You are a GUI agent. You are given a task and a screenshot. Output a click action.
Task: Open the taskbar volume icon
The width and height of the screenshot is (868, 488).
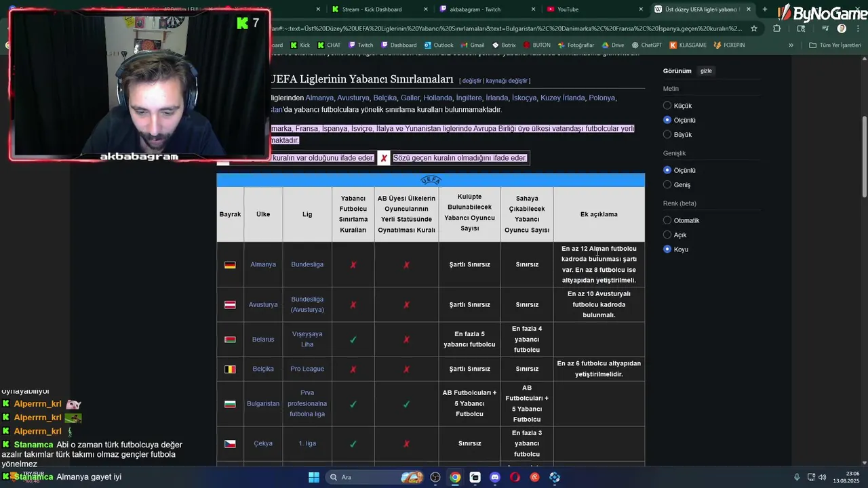click(822, 477)
